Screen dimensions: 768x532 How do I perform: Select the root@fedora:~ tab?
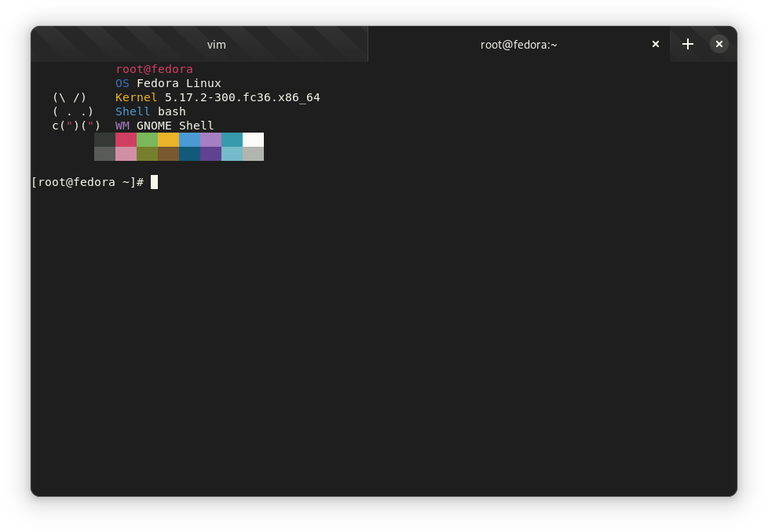coord(518,45)
